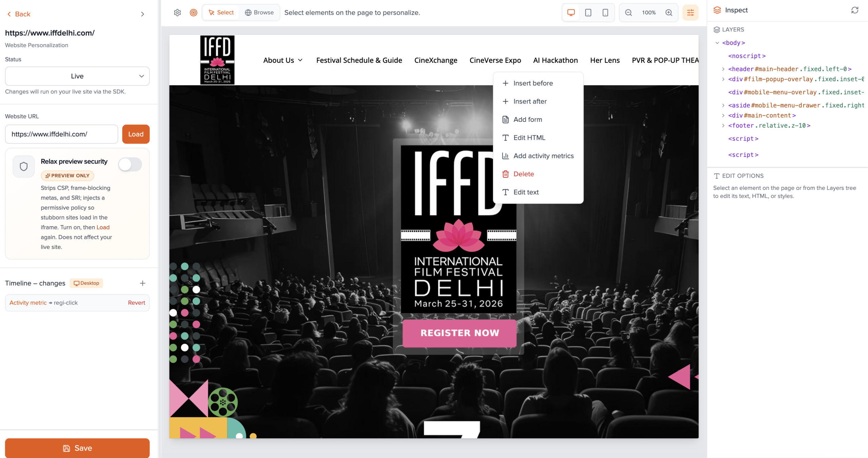This screenshot has width=868, height=458.
Task: Enable Relax preview security switch
Action: pyautogui.click(x=130, y=165)
